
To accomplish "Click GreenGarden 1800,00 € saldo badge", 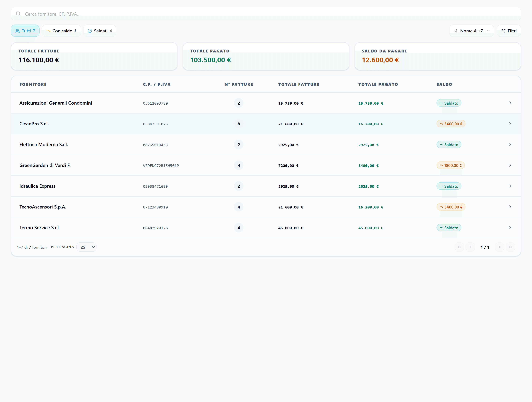I will coord(451,165).
